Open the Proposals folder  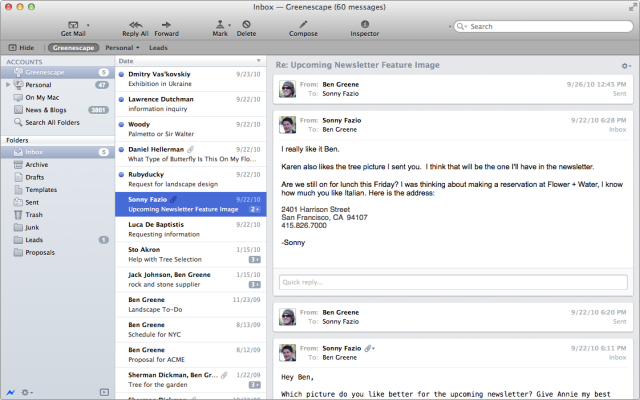point(58,252)
